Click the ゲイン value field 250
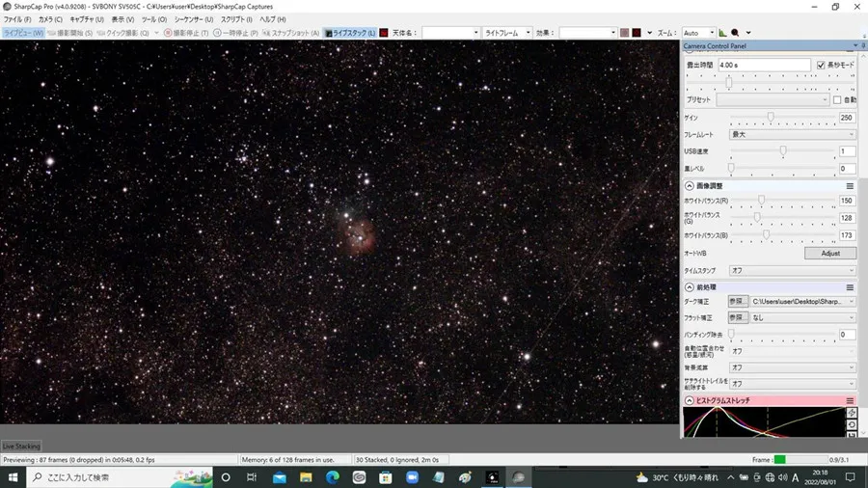 click(847, 118)
